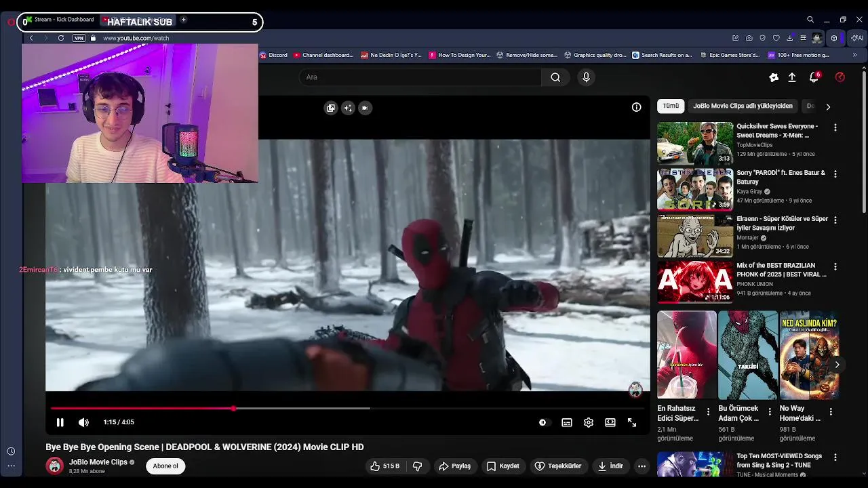Open Channel dashboard bookmark
The width and height of the screenshot is (868, 488).
(x=323, y=55)
